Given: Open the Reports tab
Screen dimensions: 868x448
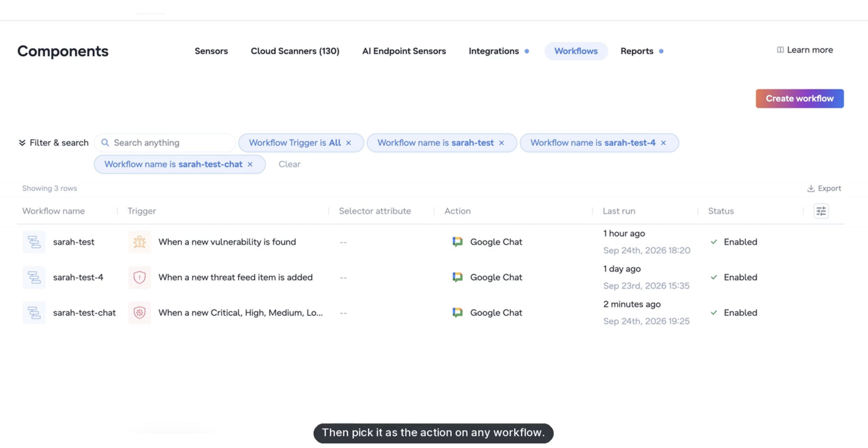Looking at the screenshot, I should point(637,51).
